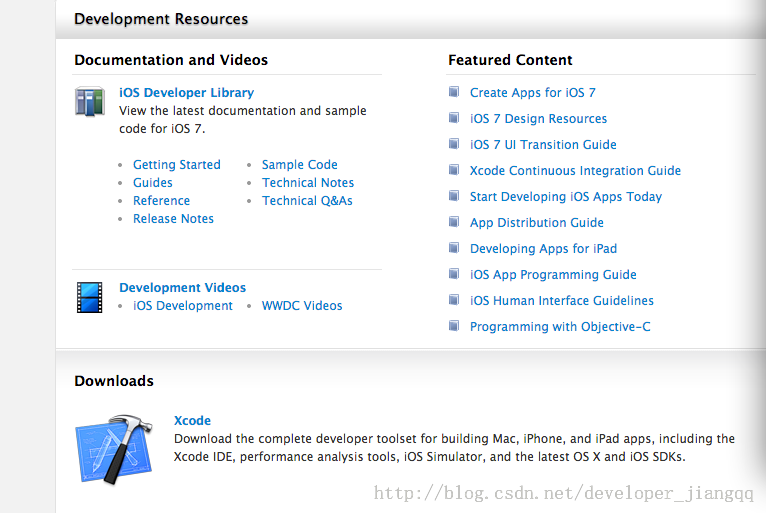This screenshot has width=766, height=513.
Task: Open the Getting Started link
Action: (x=176, y=165)
